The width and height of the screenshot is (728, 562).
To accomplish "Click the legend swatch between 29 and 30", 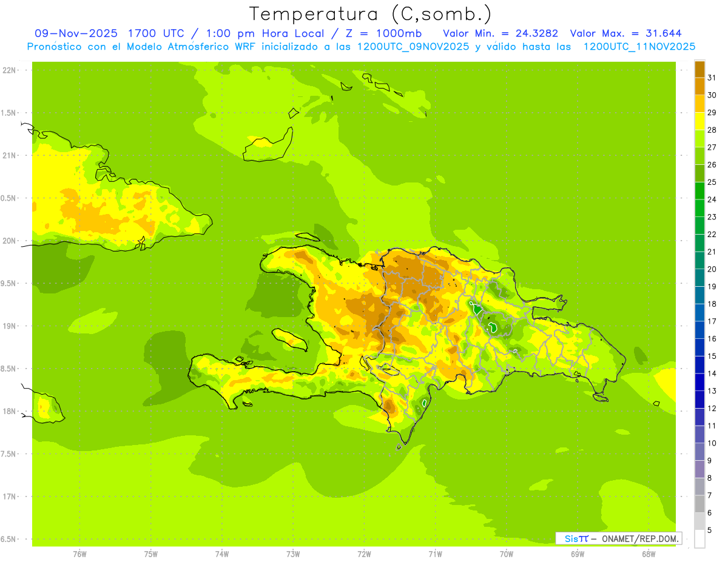I will [x=699, y=104].
